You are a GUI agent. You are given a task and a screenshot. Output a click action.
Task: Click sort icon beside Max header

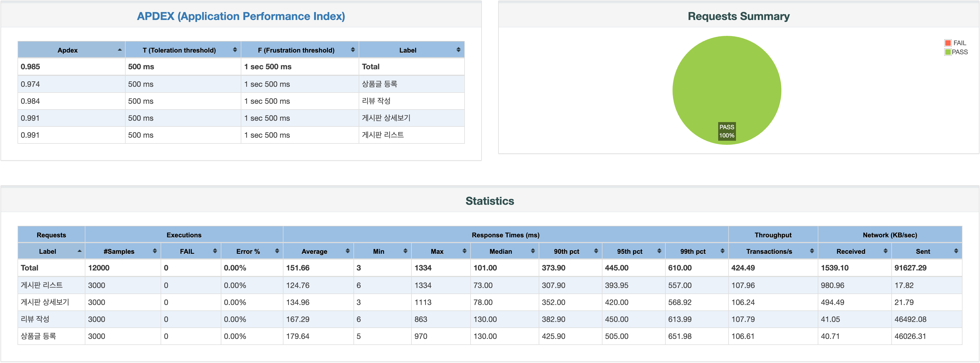(464, 251)
